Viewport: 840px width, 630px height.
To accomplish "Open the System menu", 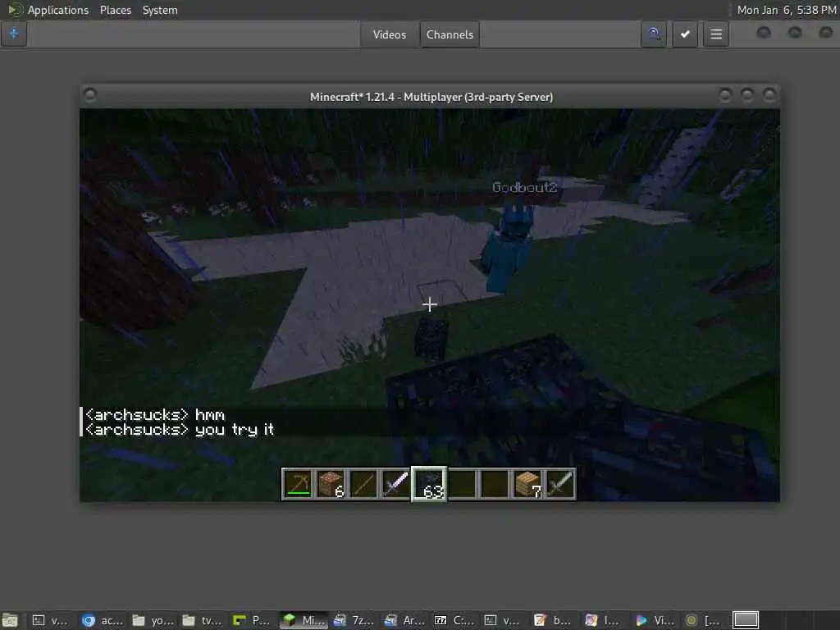I will click(x=160, y=10).
